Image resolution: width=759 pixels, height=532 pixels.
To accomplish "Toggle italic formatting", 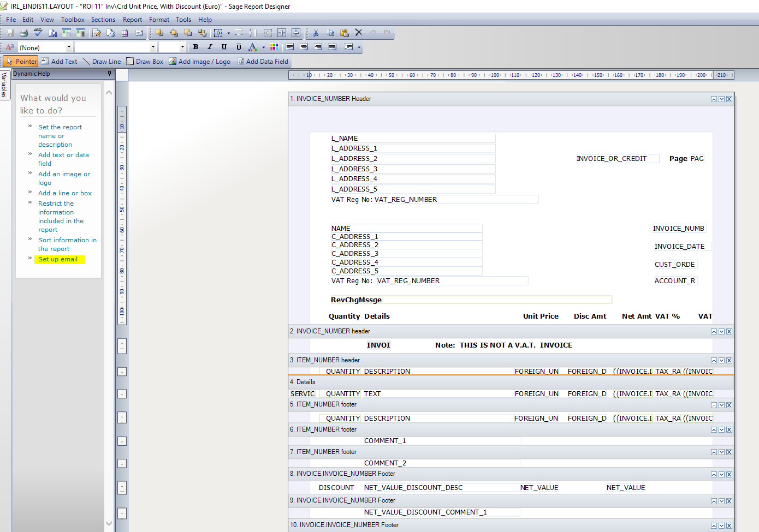I will 210,47.
